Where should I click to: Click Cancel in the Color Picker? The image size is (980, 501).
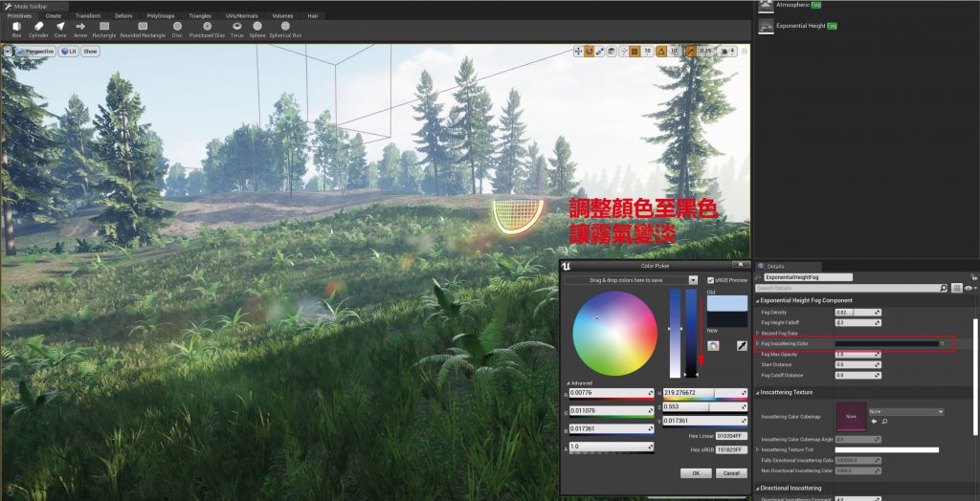click(x=731, y=473)
